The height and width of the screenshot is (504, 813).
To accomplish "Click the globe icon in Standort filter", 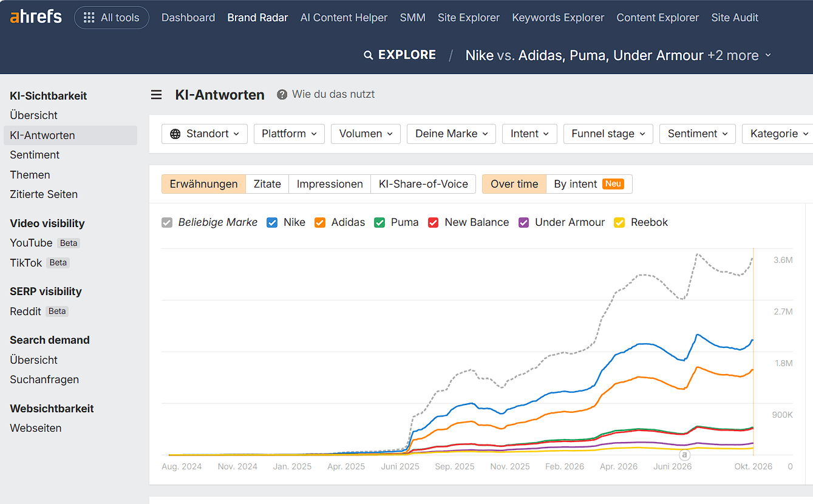I will point(175,134).
